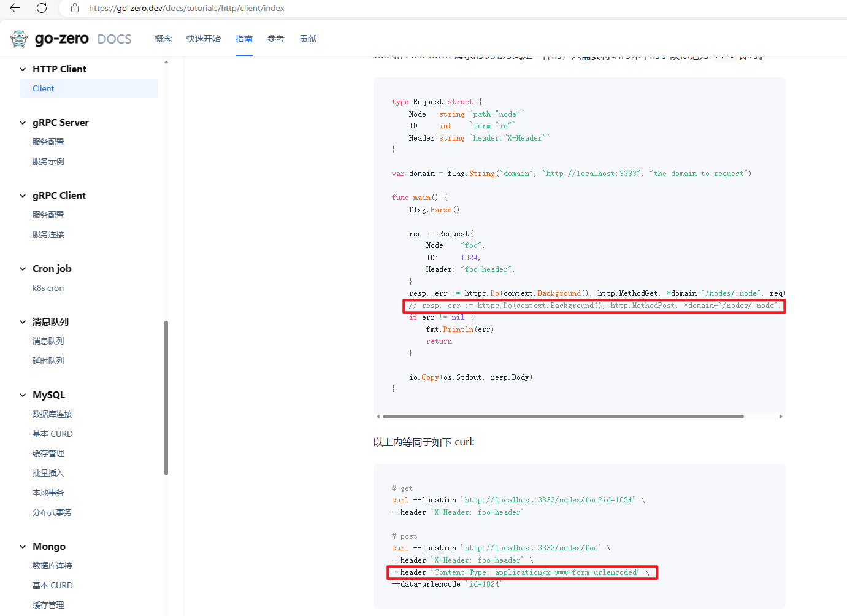Click the Content-Type header curl line
Viewport: 847px width, 616px height.
coord(522,572)
